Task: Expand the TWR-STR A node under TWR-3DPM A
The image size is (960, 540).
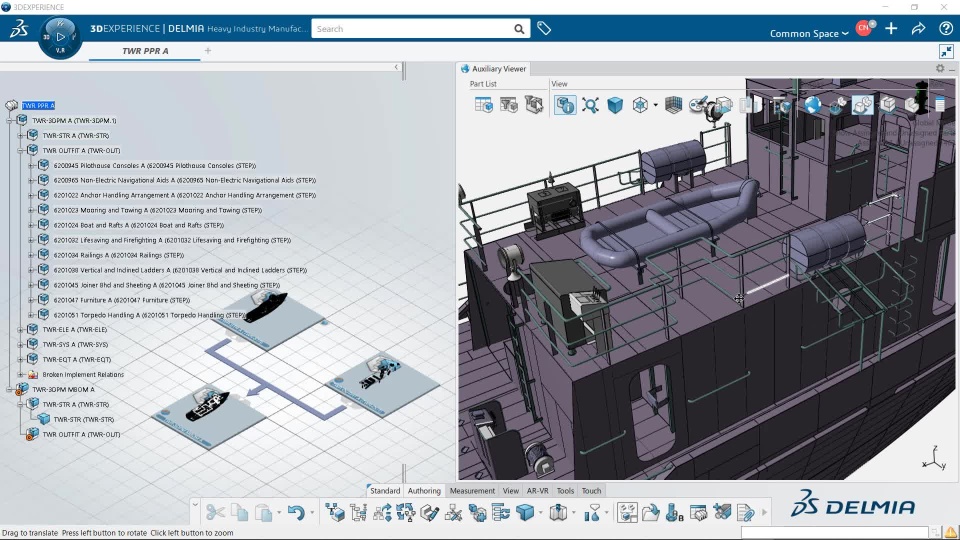Action: [x=20, y=135]
